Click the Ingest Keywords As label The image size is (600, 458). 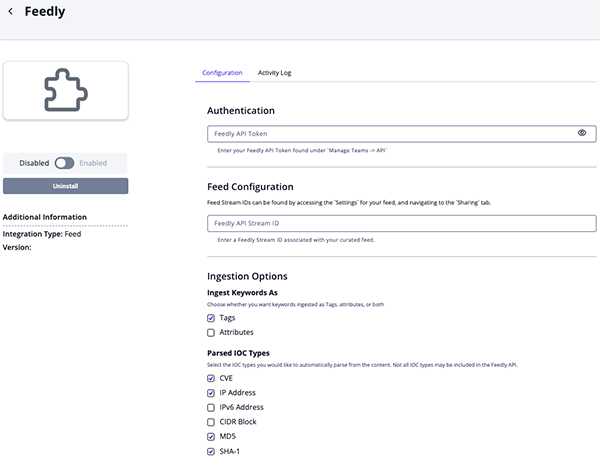pyautogui.click(x=242, y=293)
